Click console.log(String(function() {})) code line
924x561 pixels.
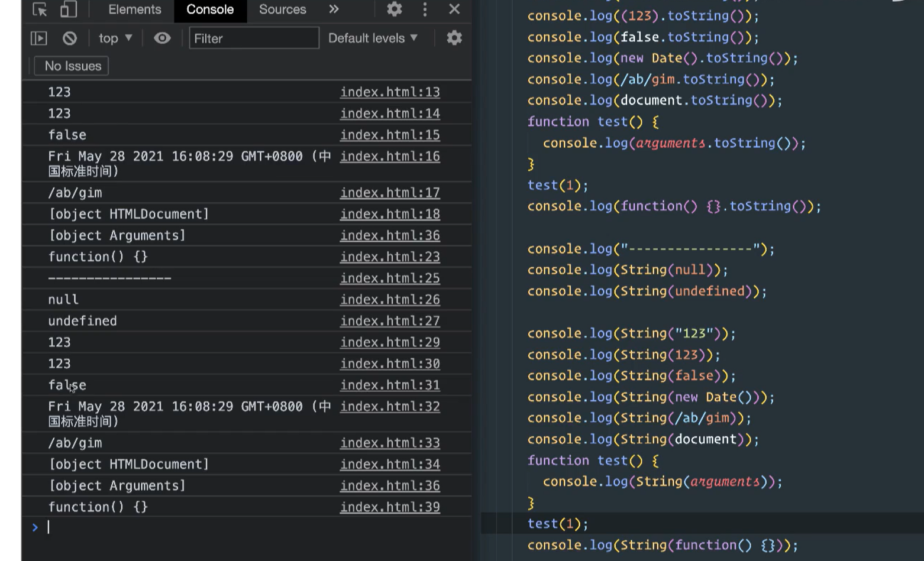tap(663, 546)
